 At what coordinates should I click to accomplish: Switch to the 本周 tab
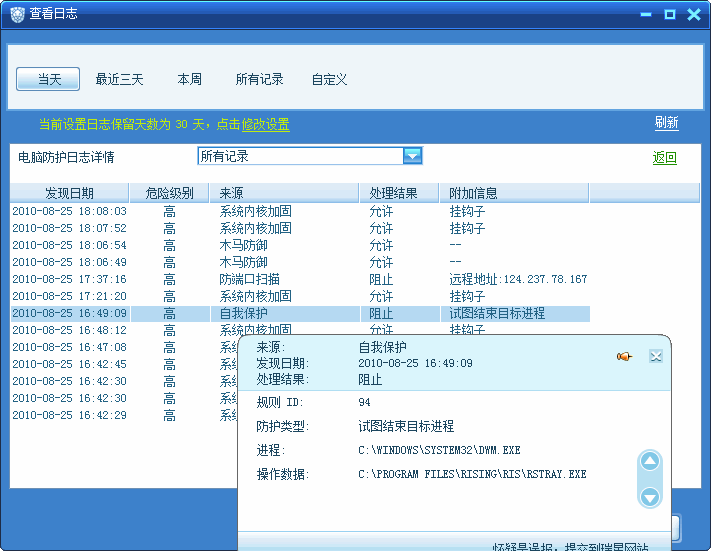pyautogui.click(x=190, y=79)
